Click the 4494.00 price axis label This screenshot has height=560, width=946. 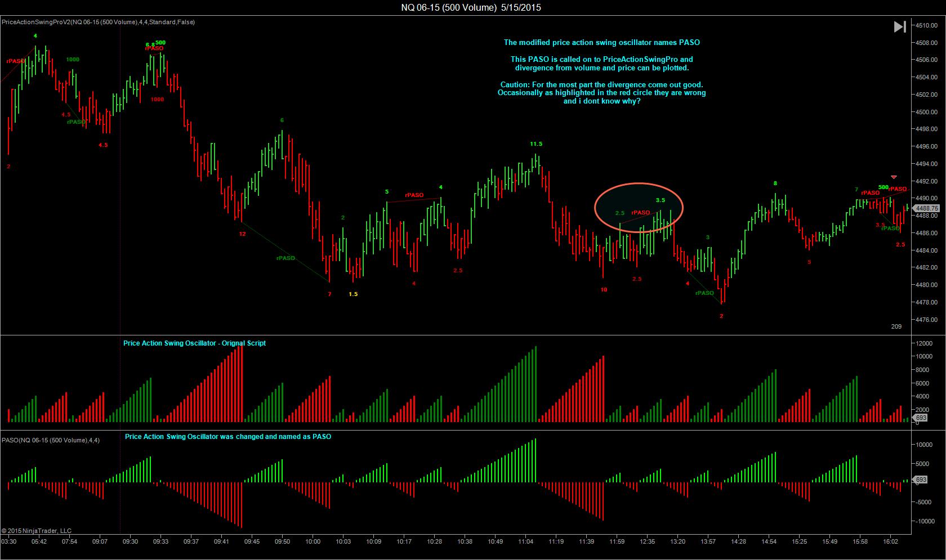pyautogui.click(x=926, y=164)
